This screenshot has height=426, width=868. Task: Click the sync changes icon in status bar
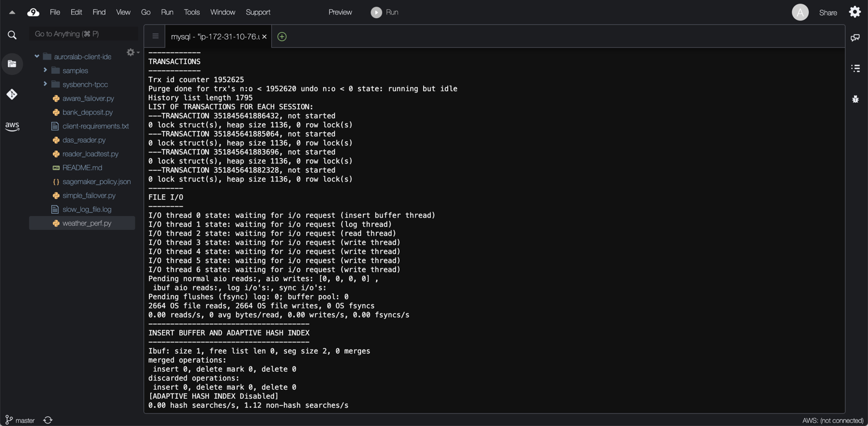click(x=48, y=420)
